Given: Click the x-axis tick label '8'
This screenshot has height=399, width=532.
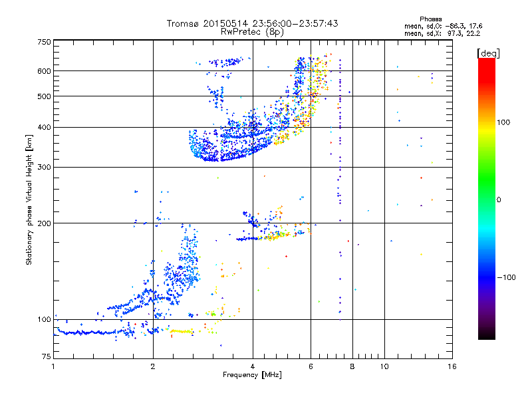Looking at the screenshot, I should pos(352,366).
